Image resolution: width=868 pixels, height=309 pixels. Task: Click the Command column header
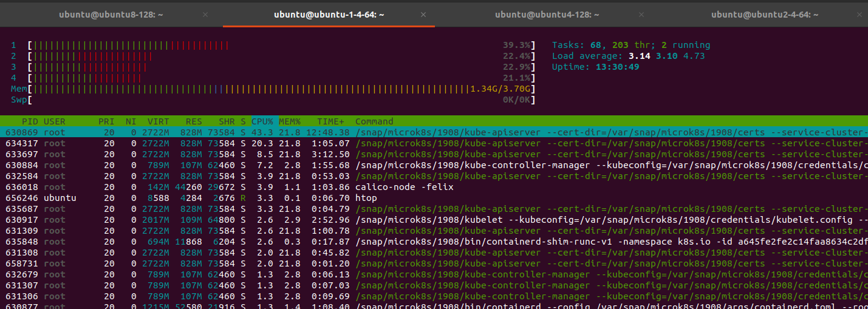click(x=374, y=121)
